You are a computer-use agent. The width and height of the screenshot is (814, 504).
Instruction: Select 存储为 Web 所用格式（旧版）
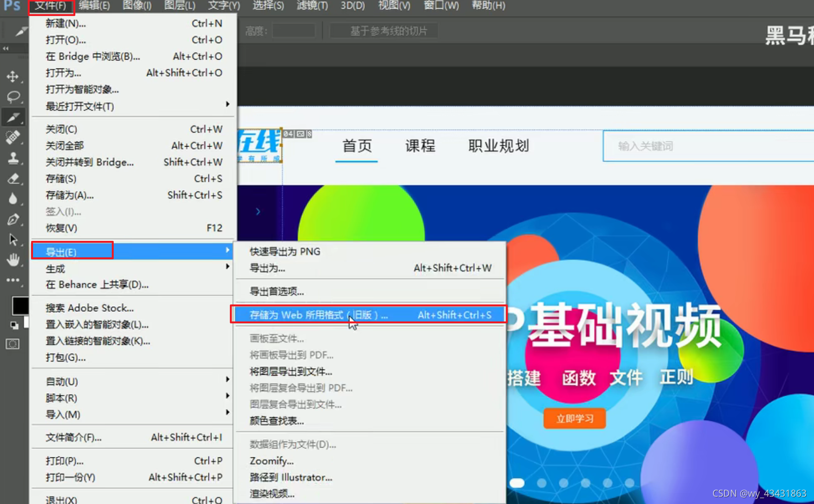370,315
